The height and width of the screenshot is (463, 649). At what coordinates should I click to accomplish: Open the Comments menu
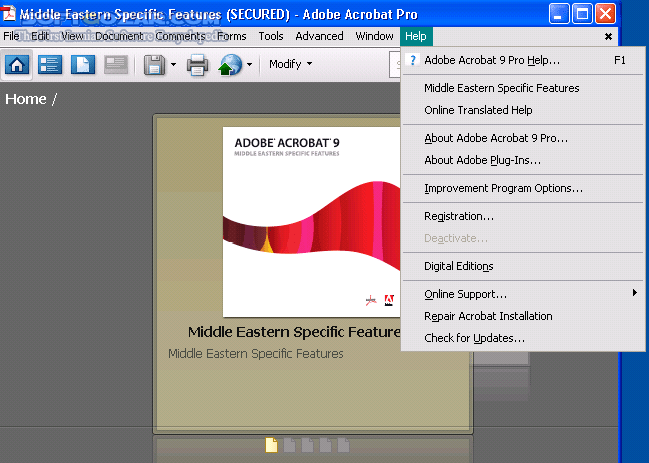coord(180,36)
